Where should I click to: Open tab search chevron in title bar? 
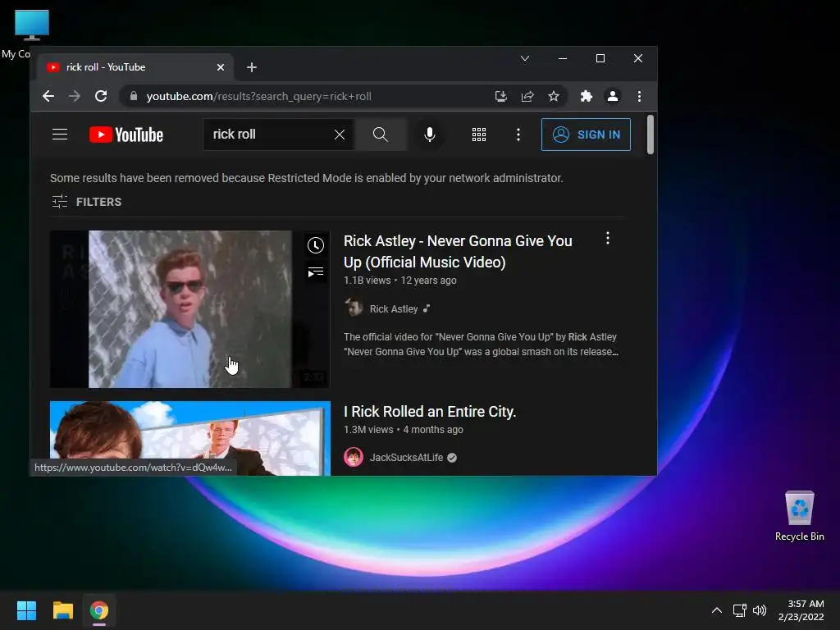pyautogui.click(x=525, y=58)
